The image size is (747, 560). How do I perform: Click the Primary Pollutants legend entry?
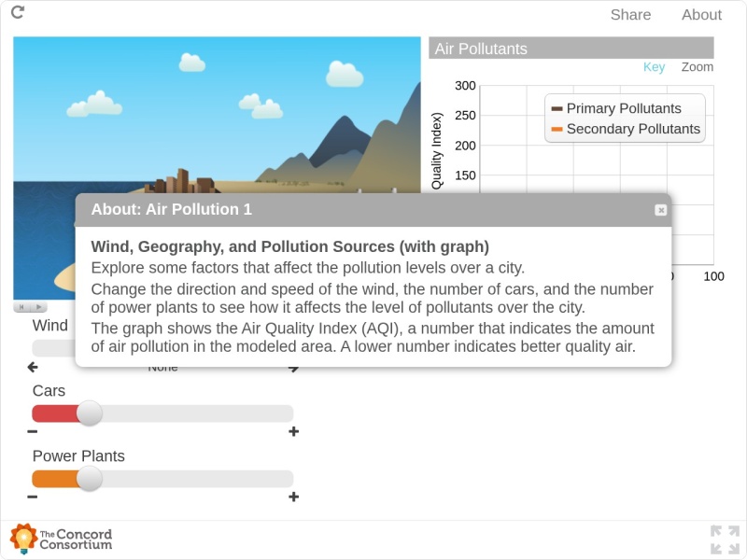click(x=624, y=108)
